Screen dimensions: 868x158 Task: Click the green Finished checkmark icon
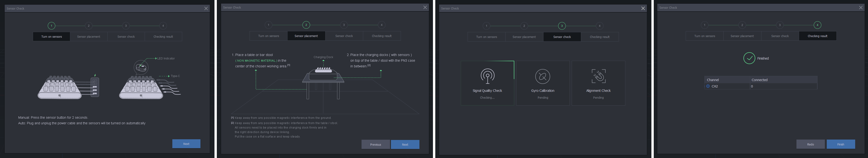click(749, 58)
